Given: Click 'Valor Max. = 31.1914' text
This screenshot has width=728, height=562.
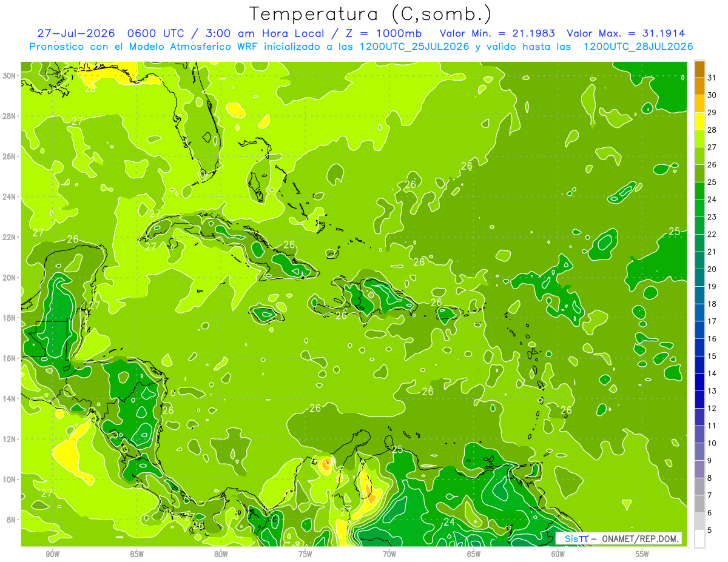Looking at the screenshot, I should click(627, 33).
